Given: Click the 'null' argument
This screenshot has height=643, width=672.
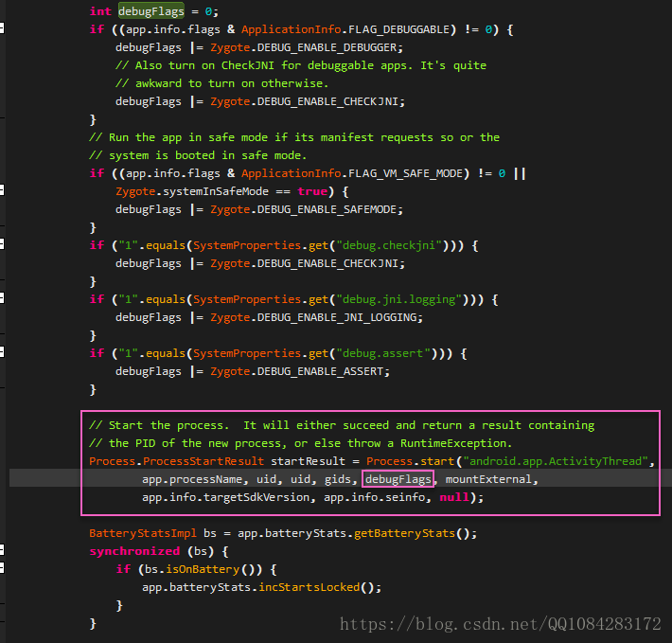Looking at the screenshot, I should 454,498.
